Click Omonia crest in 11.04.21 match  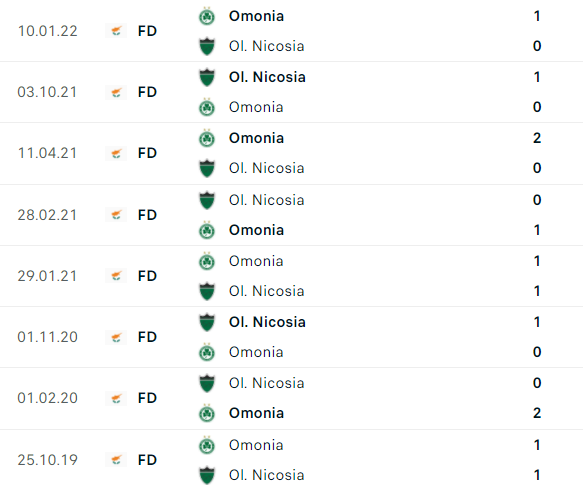[207, 138]
